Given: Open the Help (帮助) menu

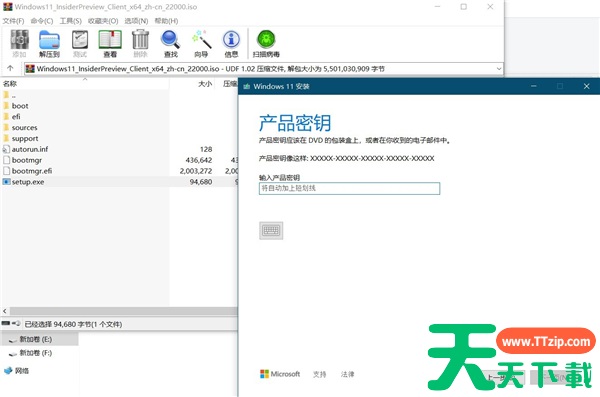Looking at the screenshot, I should (x=166, y=21).
